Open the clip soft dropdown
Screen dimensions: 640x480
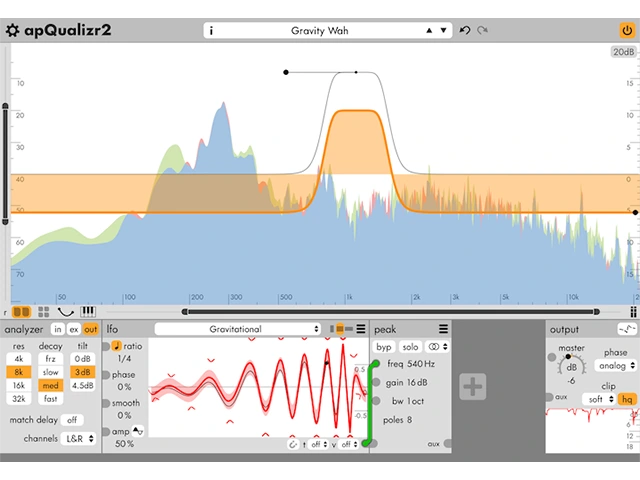(x=599, y=399)
